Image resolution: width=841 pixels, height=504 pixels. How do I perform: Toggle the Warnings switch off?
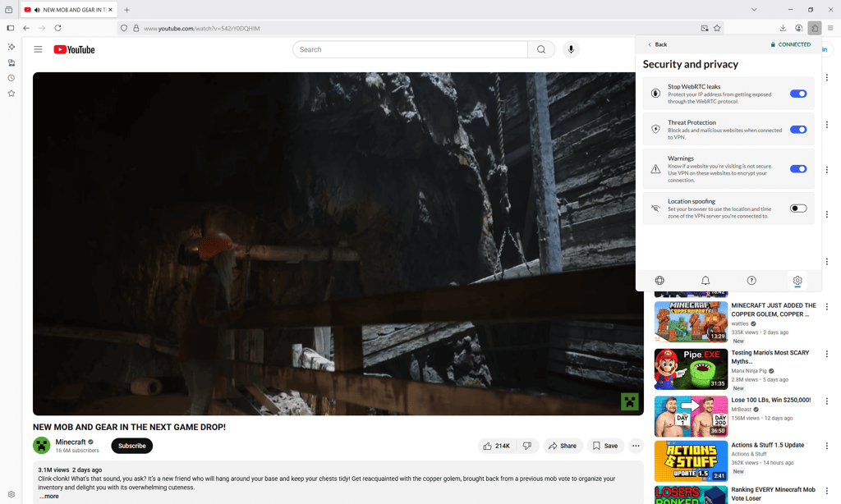(798, 169)
